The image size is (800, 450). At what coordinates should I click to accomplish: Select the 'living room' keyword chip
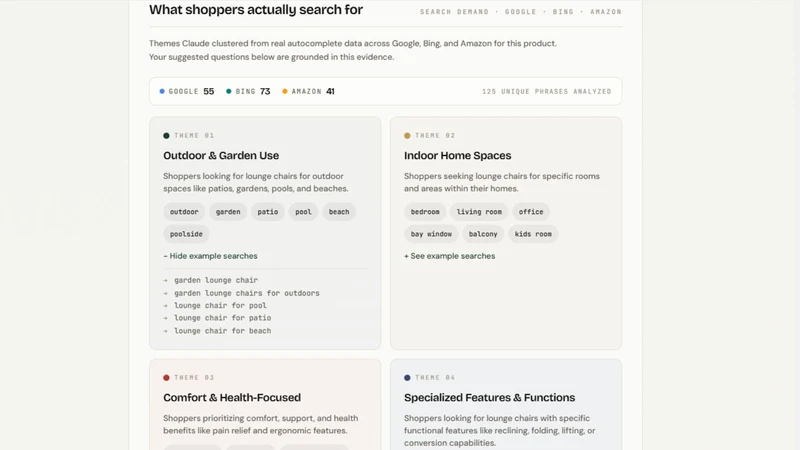pyautogui.click(x=479, y=212)
